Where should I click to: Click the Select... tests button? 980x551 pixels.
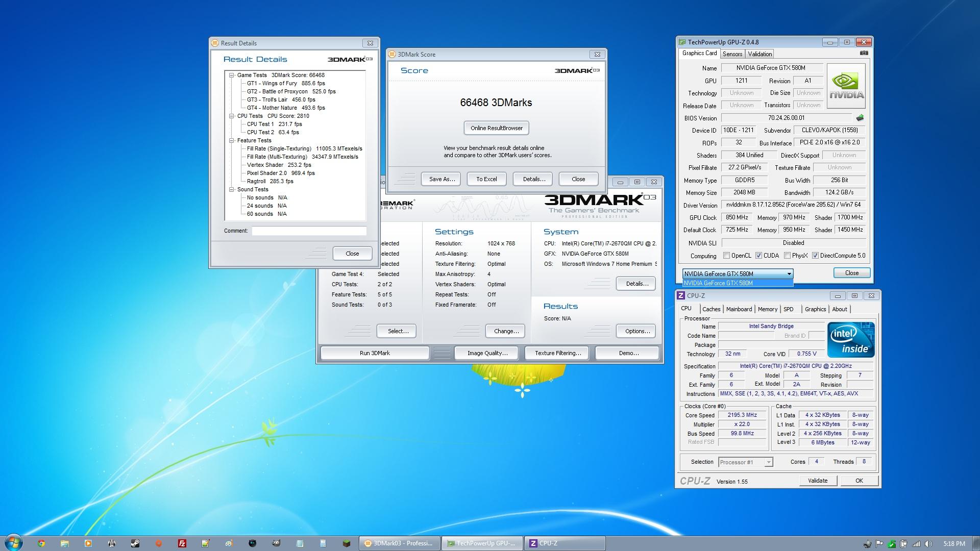click(398, 331)
